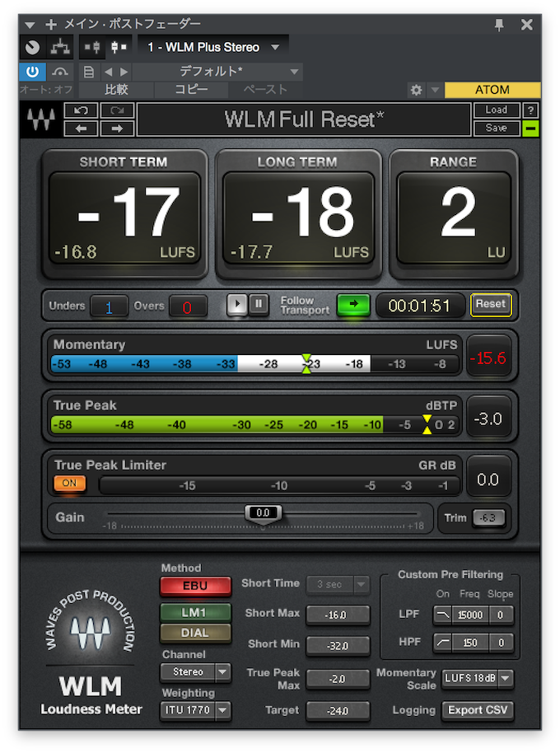
Task: Click the Short Max field -16.0
Action: pyautogui.click(x=338, y=615)
